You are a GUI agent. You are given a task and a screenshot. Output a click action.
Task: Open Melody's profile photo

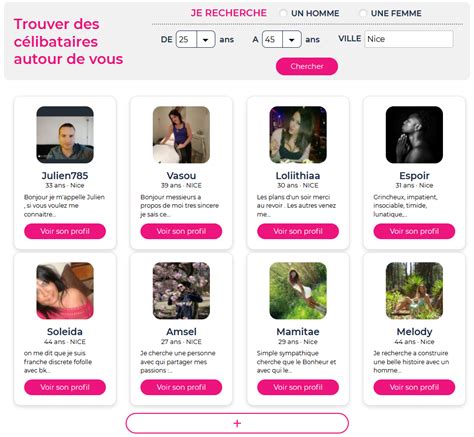point(414,291)
